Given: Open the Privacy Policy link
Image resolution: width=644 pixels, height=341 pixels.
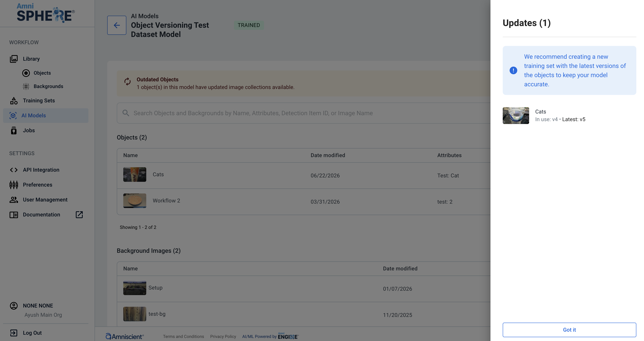Looking at the screenshot, I should click(x=223, y=337).
